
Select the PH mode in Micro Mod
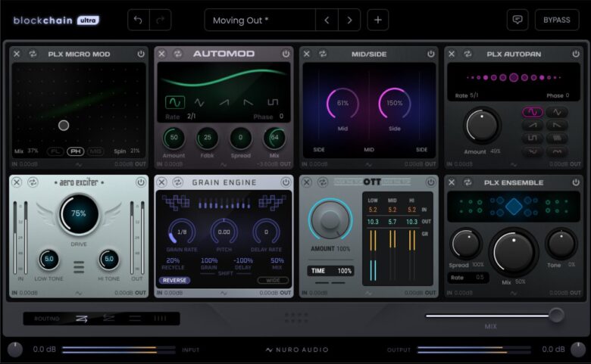pos(75,151)
